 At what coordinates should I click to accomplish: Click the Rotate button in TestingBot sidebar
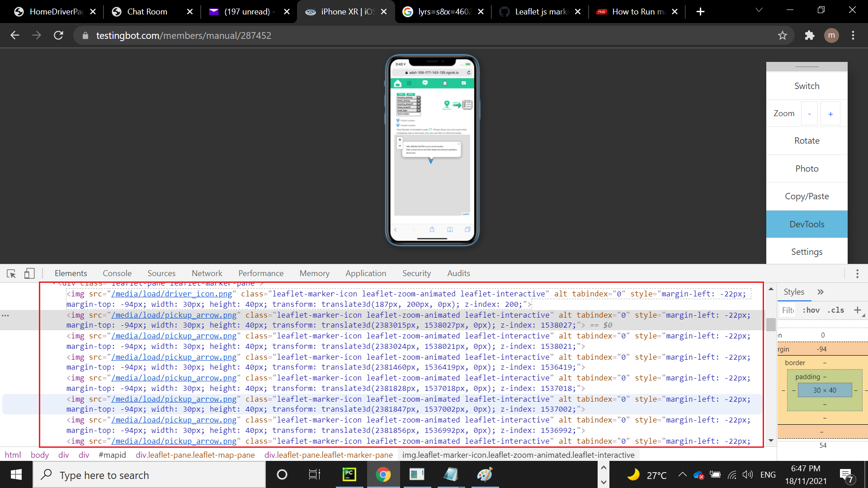(807, 141)
